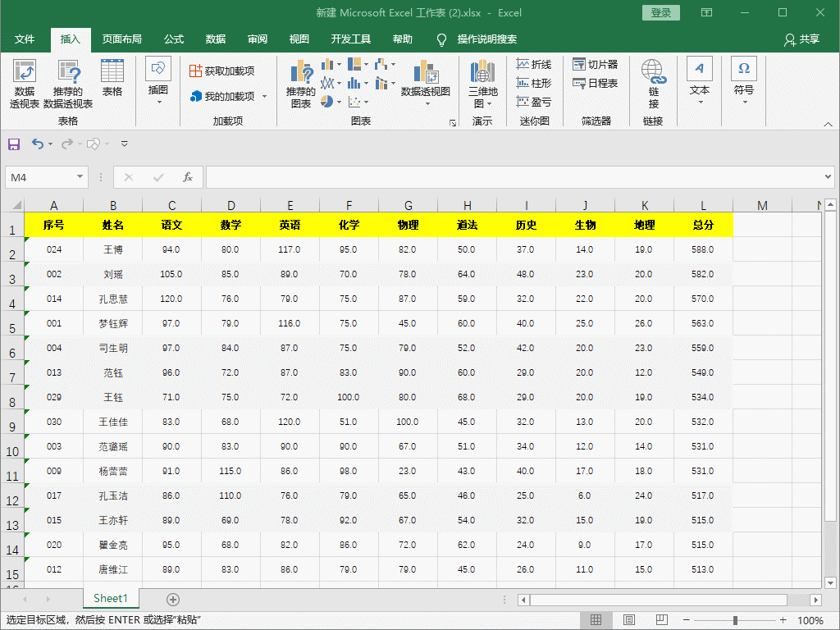This screenshot has width=840, height=630.
Task: Select the 总分 header cell
Action: click(x=703, y=225)
